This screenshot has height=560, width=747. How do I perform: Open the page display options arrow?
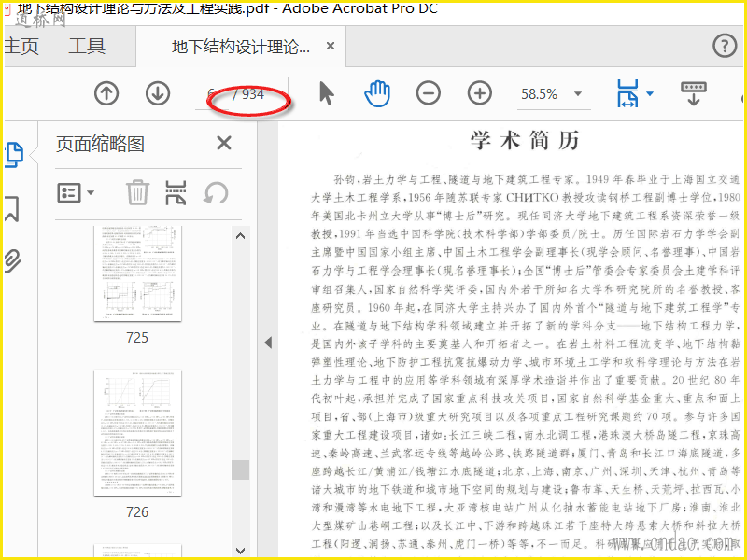click(650, 94)
